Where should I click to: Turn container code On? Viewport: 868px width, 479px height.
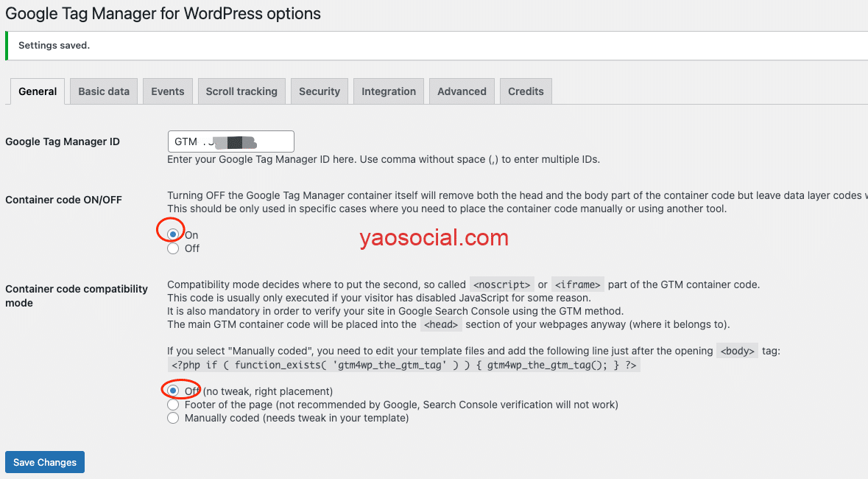[x=173, y=235]
